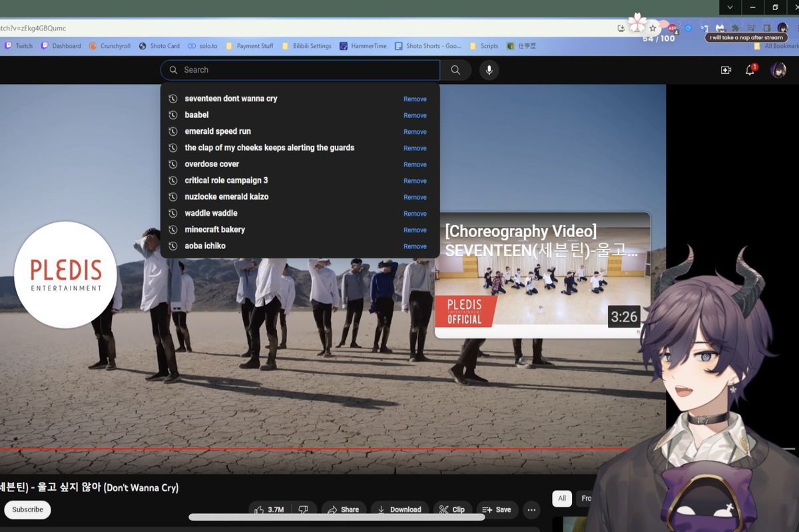Open the Chrome extensions puzzle icon
Image resolution: width=799 pixels, height=532 pixels.
pos(735,29)
